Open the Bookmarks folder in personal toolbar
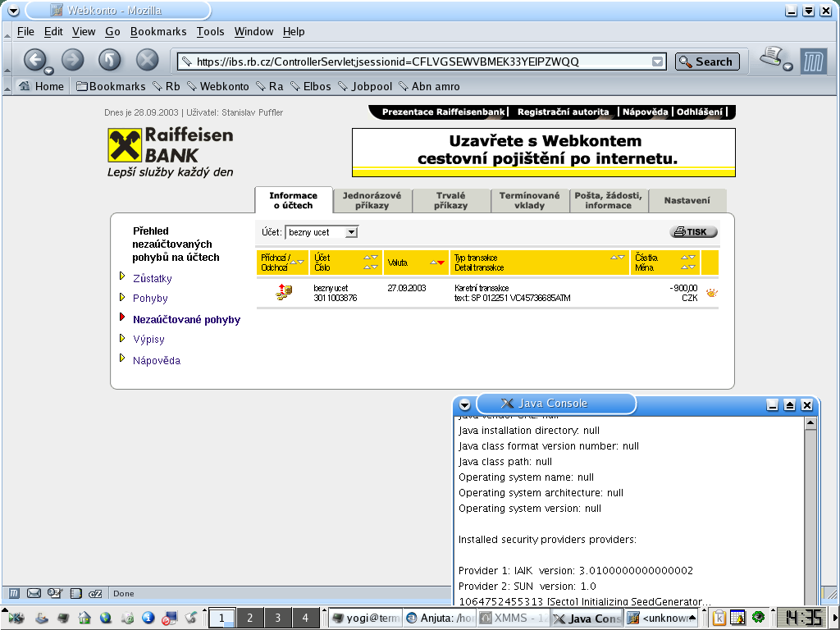 point(111,86)
